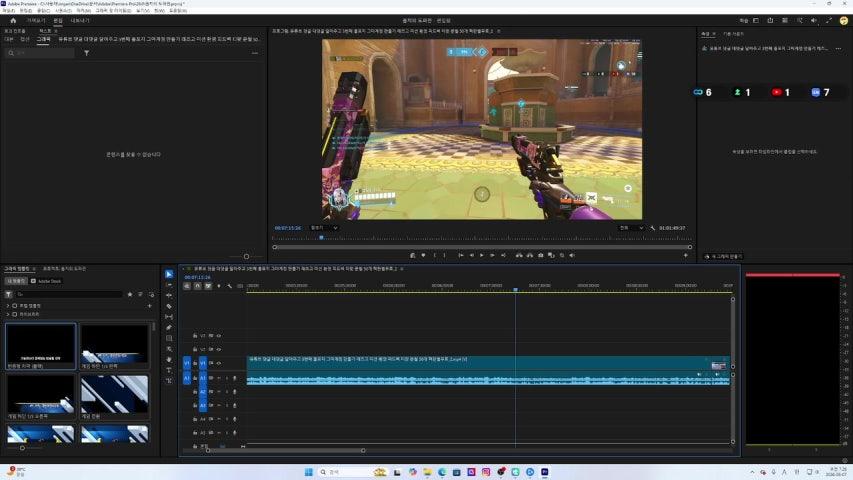Switch to the Import workspace tab
Image resolution: width=853 pixels, height=480 pixels.
pos(36,21)
